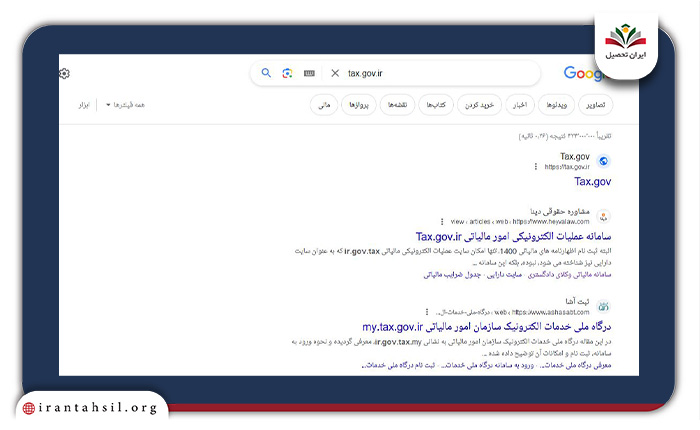Viewport: 700px width, 430px height.
Task: Select the مالی (Finance) filter
Action: tap(324, 105)
